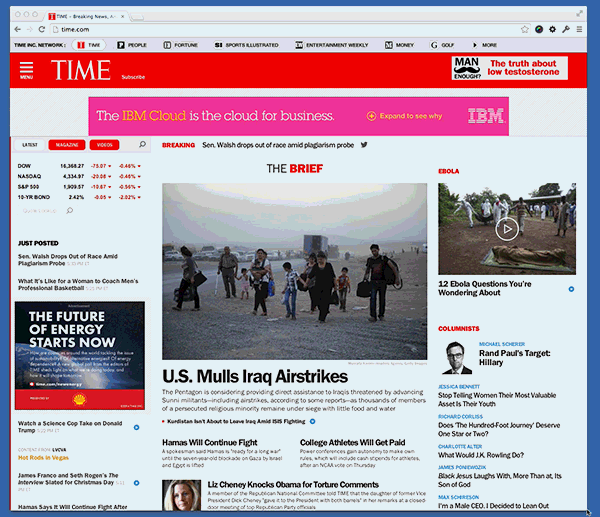Click blue circle beside James Franco story

pos(137,483)
